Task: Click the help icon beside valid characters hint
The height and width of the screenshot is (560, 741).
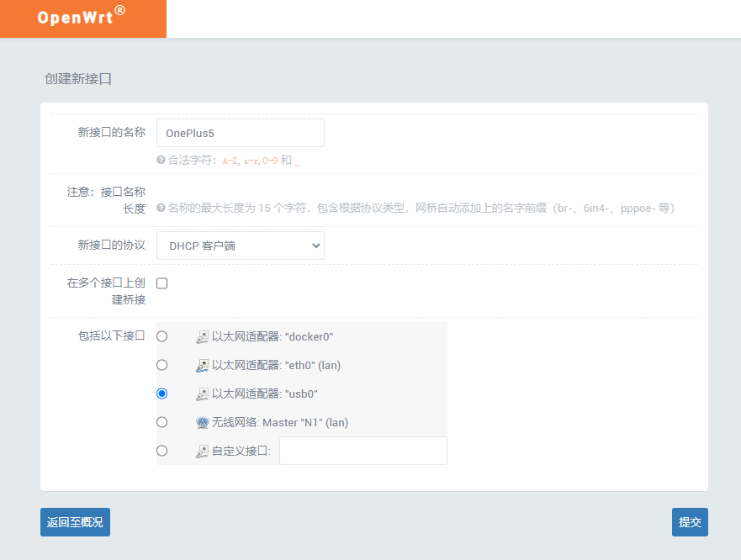Action: (161, 161)
